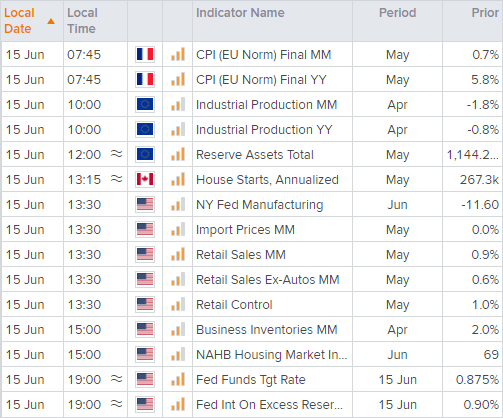This screenshot has width=503, height=418.
Task: Click the truncated prior value 1,144.2...
Action: 473,155
